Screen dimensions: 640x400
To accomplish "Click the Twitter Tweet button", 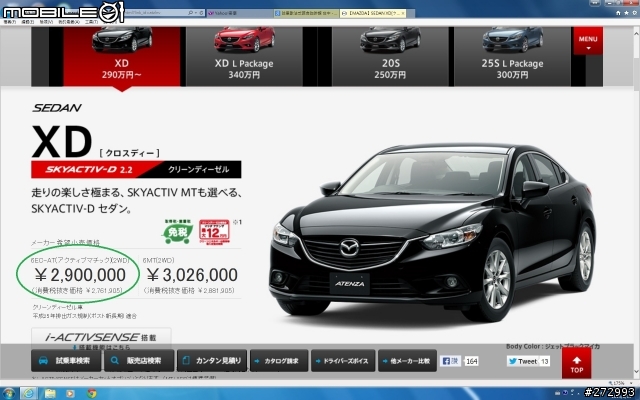I will pos(523,361).
